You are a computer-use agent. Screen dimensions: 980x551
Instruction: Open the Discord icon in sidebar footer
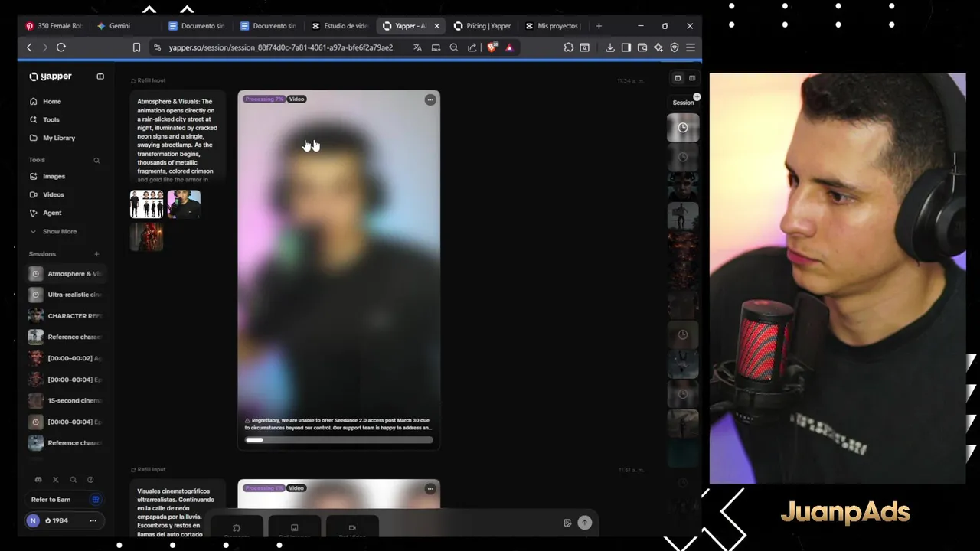click(38, 480)
